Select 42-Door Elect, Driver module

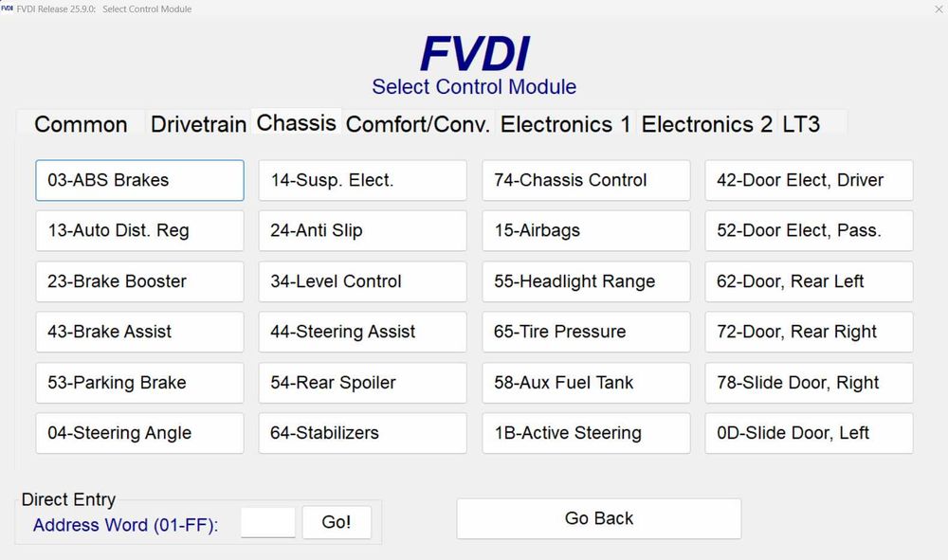click(x=809, y=180)
